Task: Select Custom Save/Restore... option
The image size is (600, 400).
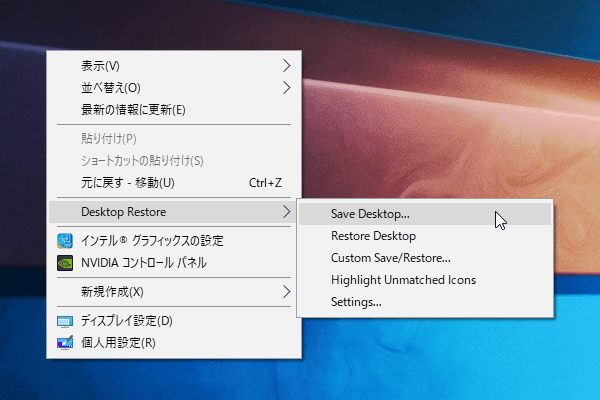Action: [425, 258]
